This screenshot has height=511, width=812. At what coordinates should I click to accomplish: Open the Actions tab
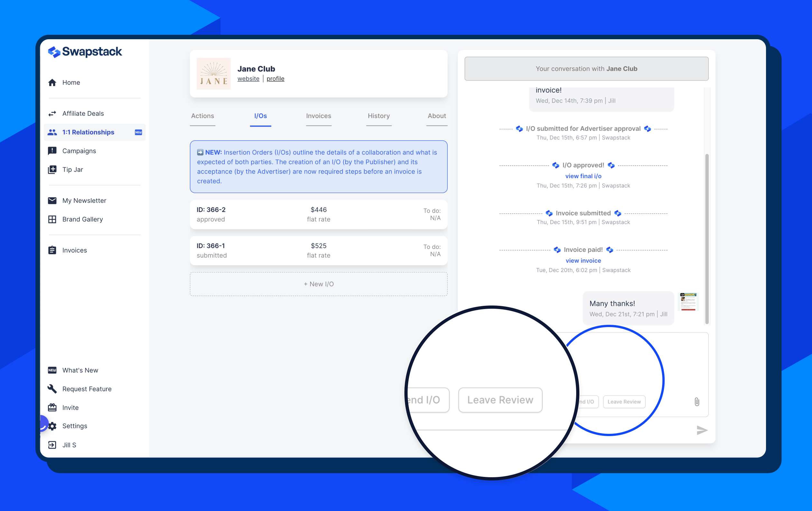click(x=202, y=116)
